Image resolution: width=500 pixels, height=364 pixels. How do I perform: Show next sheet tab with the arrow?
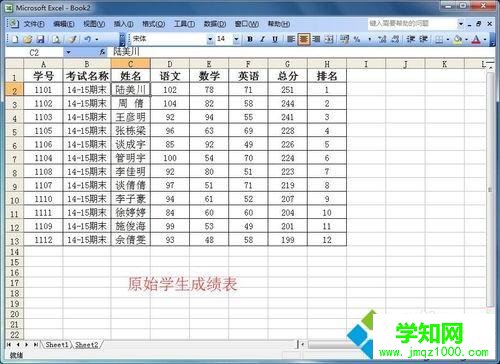[x=26, y=344]
